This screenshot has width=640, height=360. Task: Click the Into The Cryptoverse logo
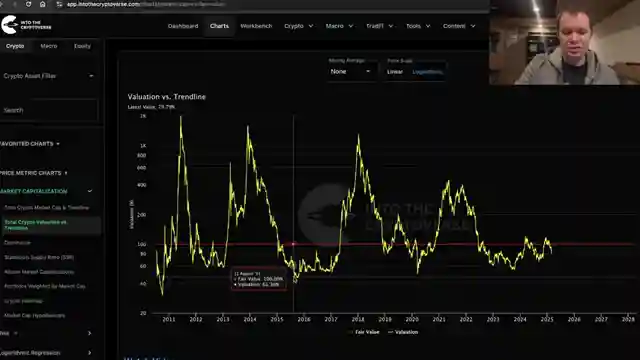[26, 25]
